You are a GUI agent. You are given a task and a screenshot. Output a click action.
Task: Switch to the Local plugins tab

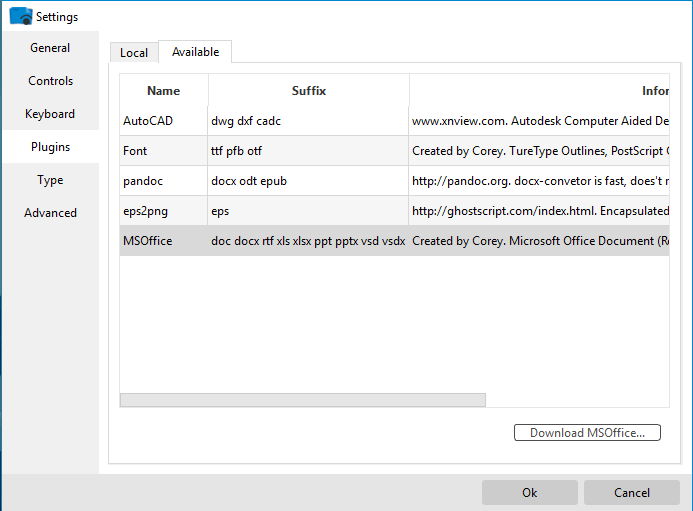(x=134, y=53)
